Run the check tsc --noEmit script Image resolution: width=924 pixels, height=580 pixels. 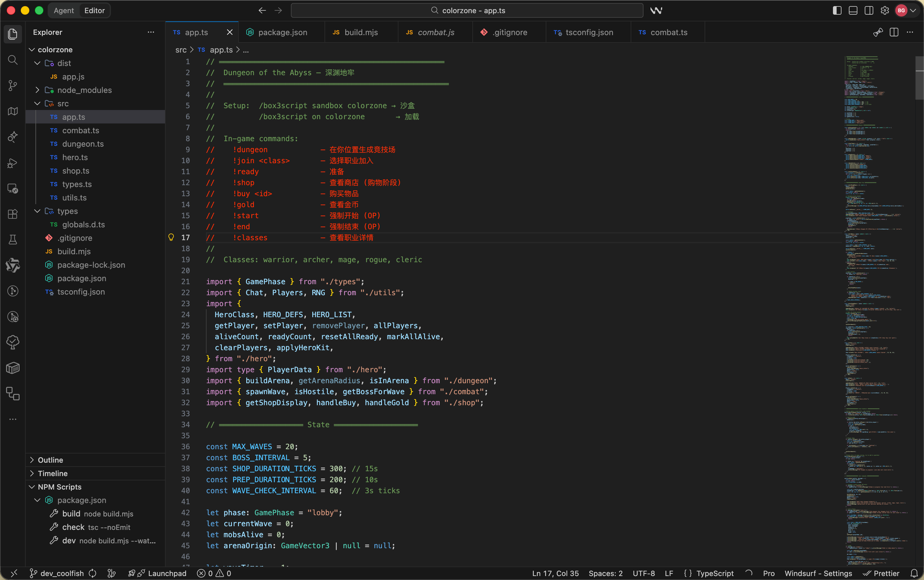click(x=96, y=527)
